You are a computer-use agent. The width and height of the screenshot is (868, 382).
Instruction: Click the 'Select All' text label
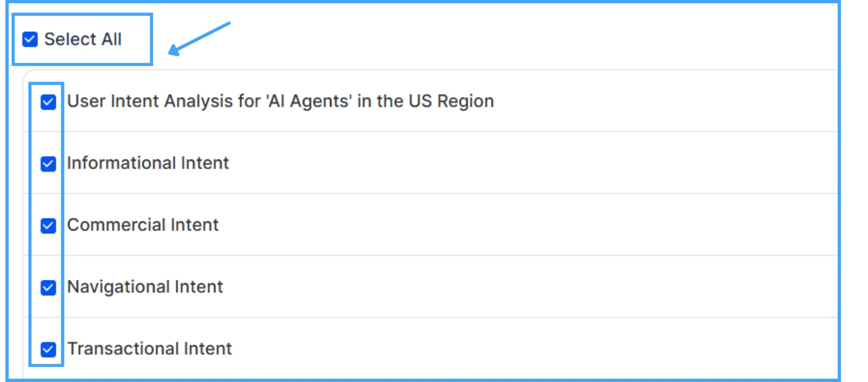[x=83, y=39]
